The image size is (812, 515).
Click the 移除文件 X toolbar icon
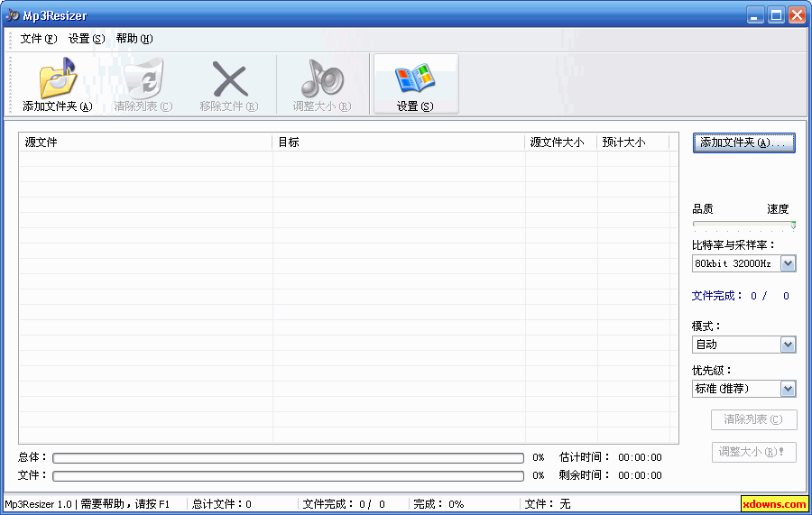click(x=230, y=79)
